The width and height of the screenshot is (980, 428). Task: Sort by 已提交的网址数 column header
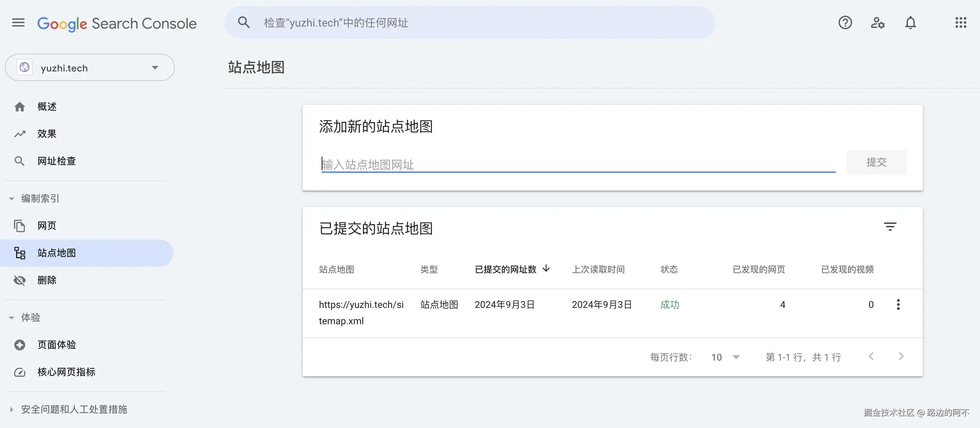click(x=506, y=269)
